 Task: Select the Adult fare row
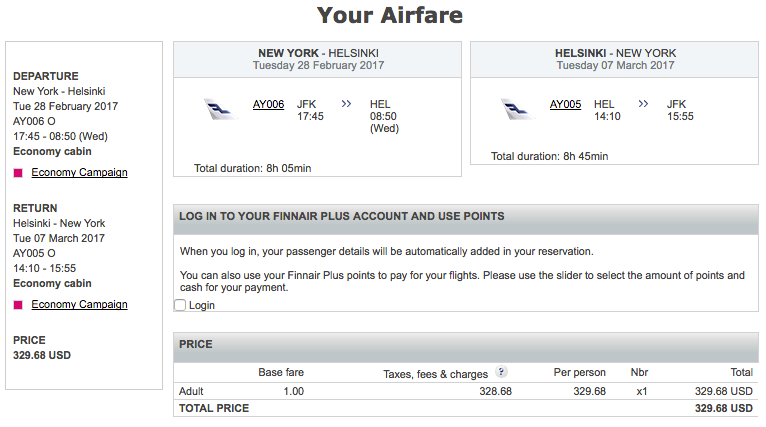point(466,391)
